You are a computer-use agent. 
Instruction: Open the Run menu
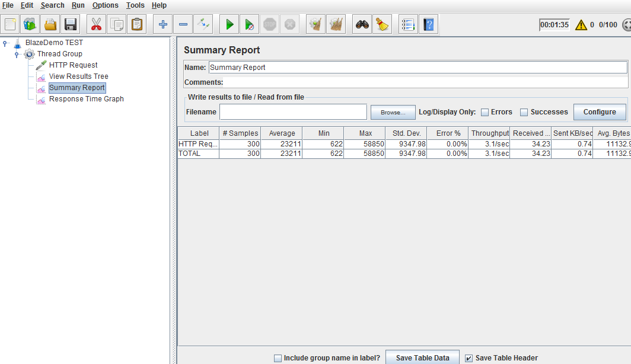(x=78, y=5)
